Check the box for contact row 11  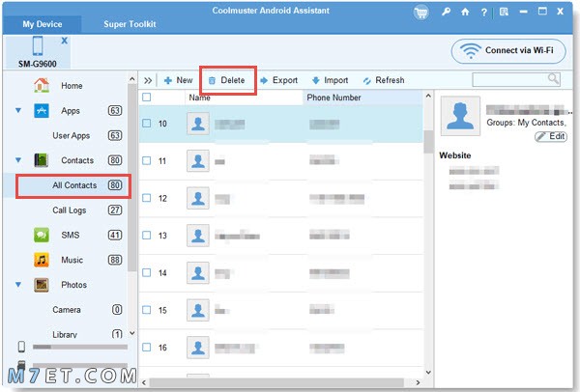147,160
